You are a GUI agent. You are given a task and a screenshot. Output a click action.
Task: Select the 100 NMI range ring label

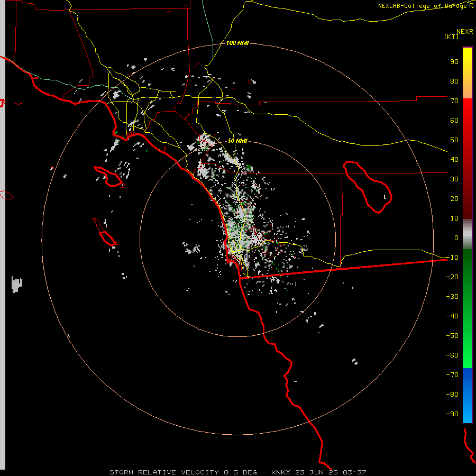coord(237,43)
